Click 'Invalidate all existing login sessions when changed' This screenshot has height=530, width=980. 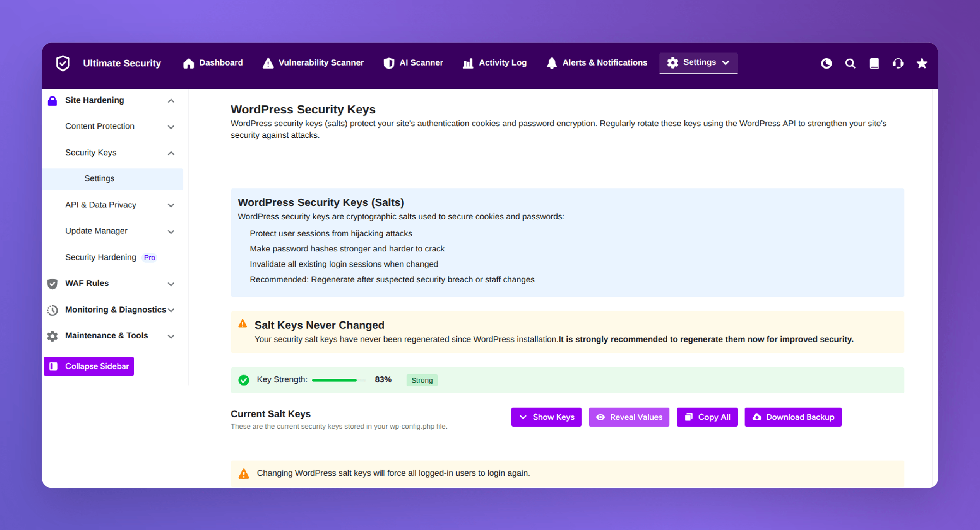click(344, 264)
